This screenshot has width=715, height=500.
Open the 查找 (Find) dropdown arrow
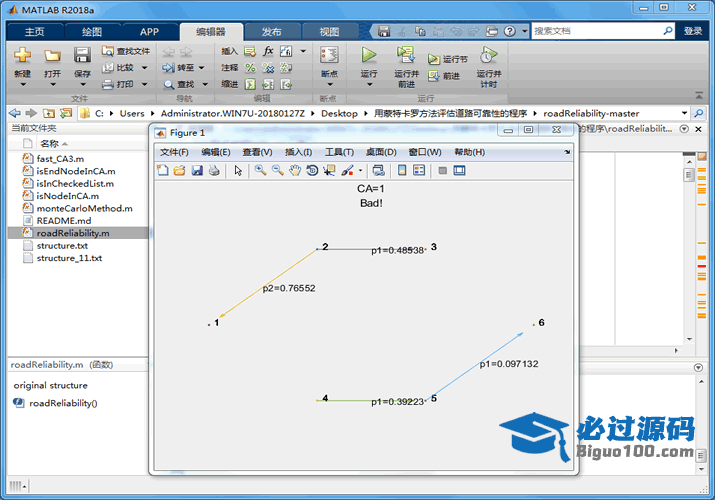[x=205, y=84]
